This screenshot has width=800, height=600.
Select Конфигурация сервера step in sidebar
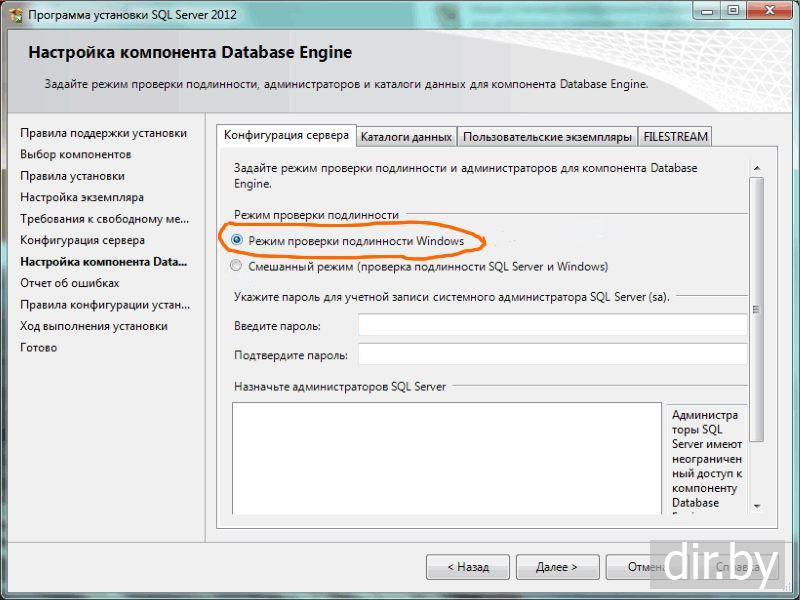(x=82, y=240)
